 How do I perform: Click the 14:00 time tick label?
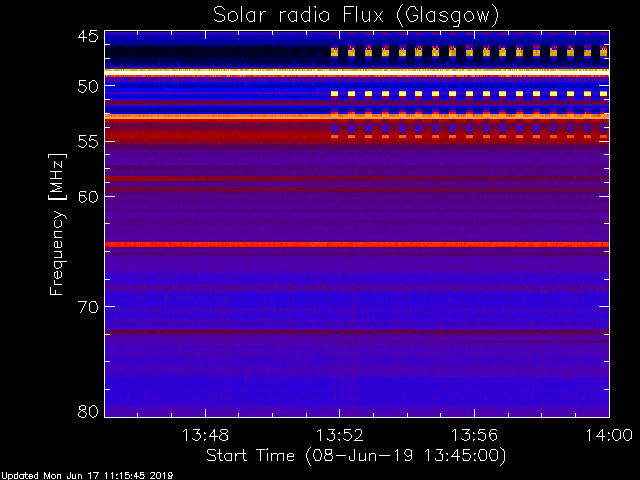tap(609, 435)
